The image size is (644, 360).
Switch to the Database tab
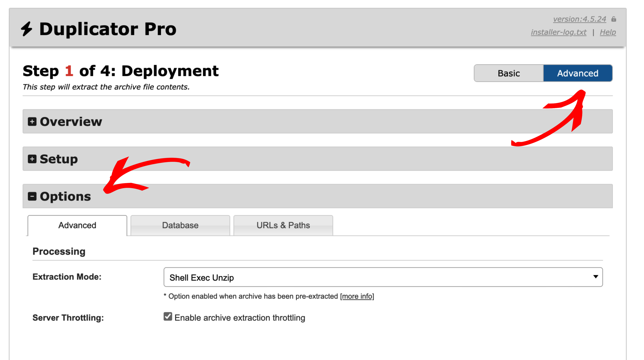click(x=180, y=225)
